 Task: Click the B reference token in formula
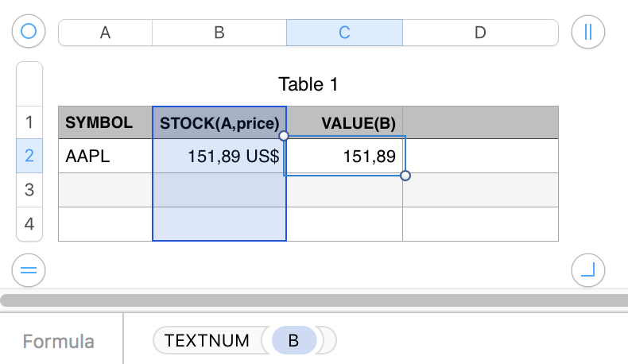pos(293,341)
